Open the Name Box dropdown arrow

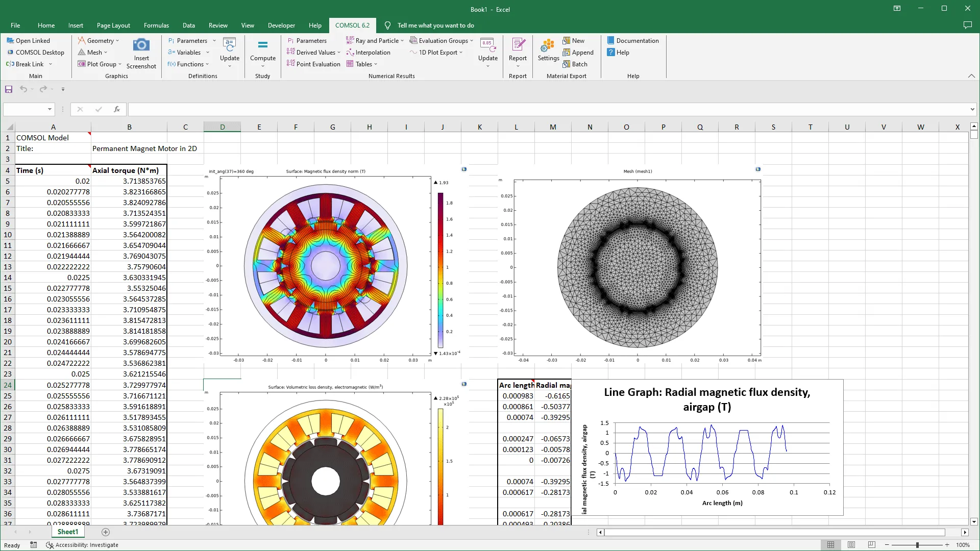tap(50, 109)
